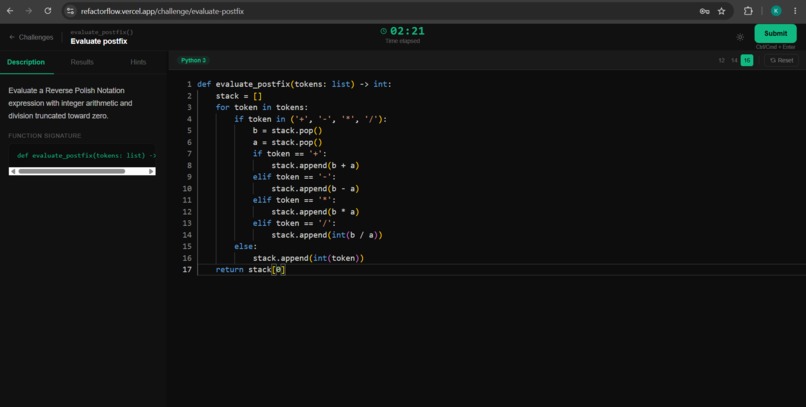
Task: Set editor font size to 14
Action: [734, 60]
